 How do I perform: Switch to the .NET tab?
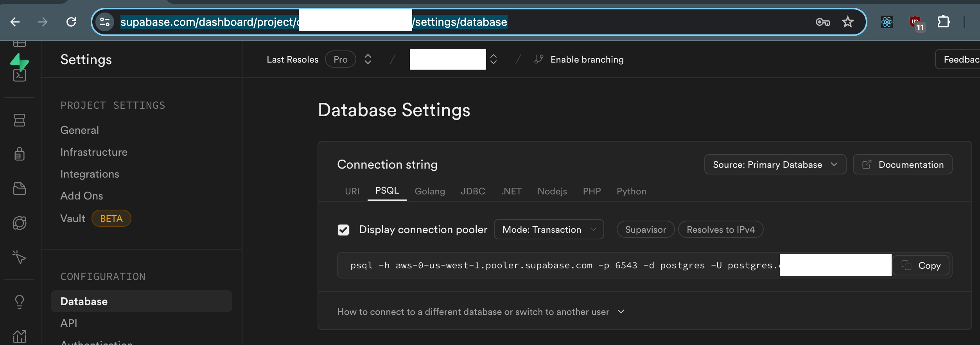(512, 191)
